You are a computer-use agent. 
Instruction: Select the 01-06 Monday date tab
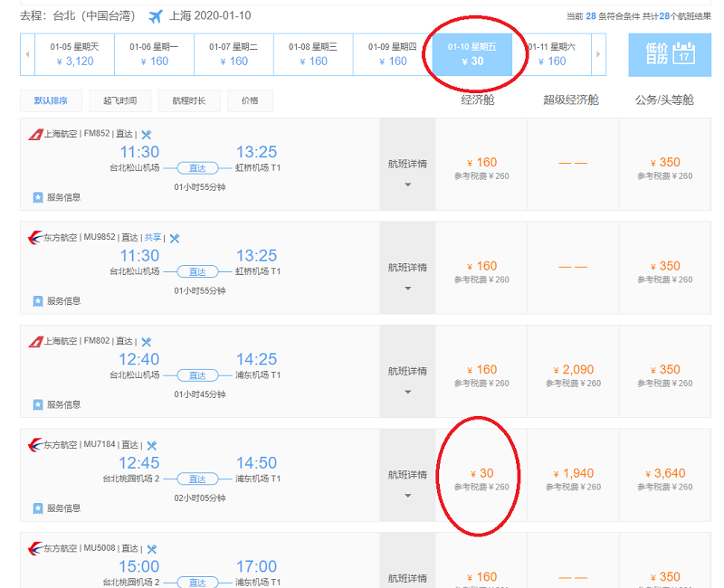(x=154, y=54)
